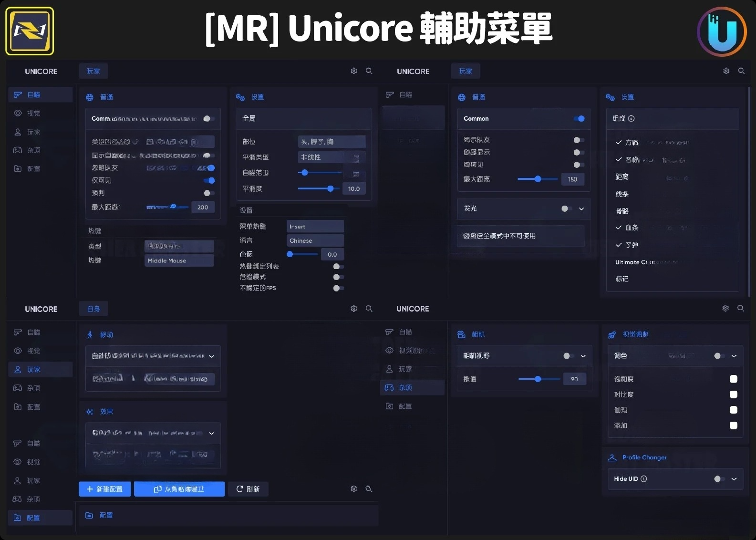
Task: Click gun icon of highlighted 自瞄 item
Action: 18,95
